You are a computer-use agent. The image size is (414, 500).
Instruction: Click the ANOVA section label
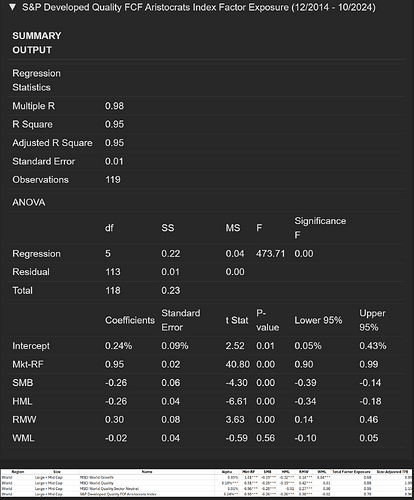click(x=29, y=202)
